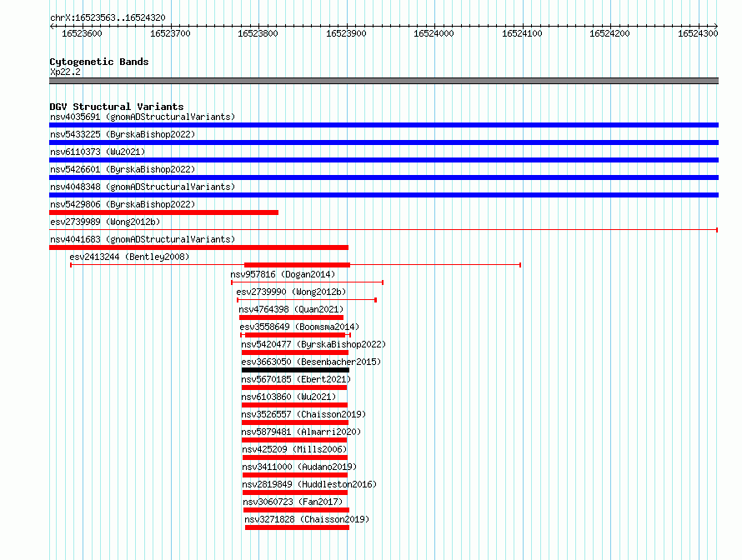The width and height of the screenshot is (742, 560).
Task: Select nsv5426601 (ByrskaBishop2022) label
Action: pyautogui.click(x=123, y=169)
